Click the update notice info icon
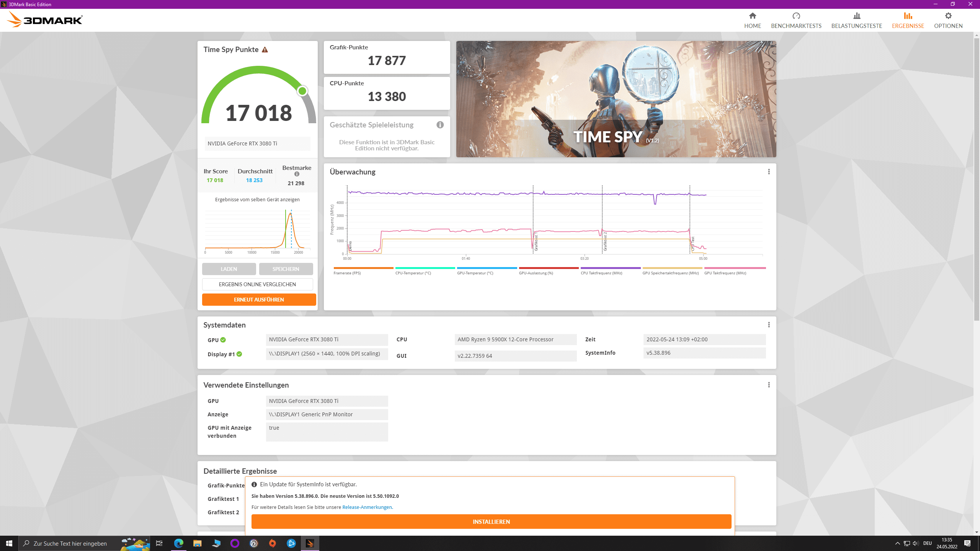Screen dimensions: 980x551 point(254,484)
